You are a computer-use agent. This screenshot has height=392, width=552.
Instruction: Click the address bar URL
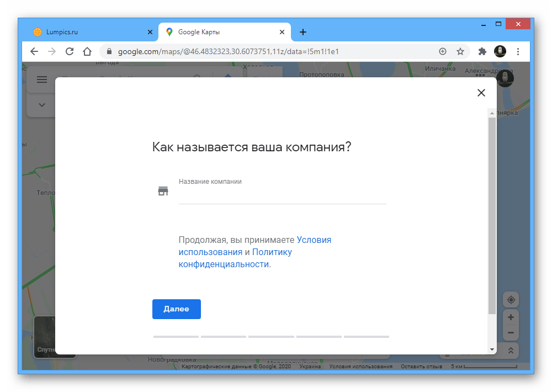[228, 51]
